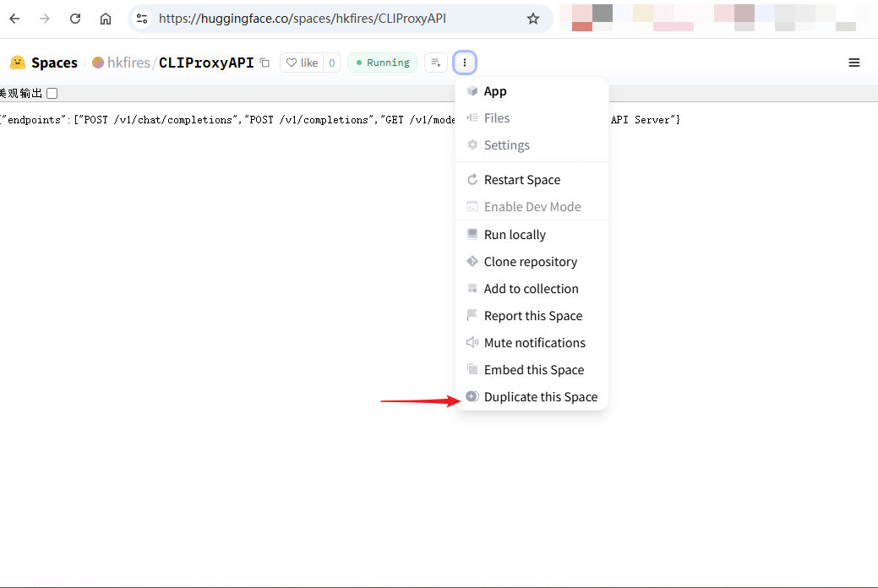This screenshot has width=878, height=588.
Task: Open the hkfires profile link
Action: coord(128,63)
